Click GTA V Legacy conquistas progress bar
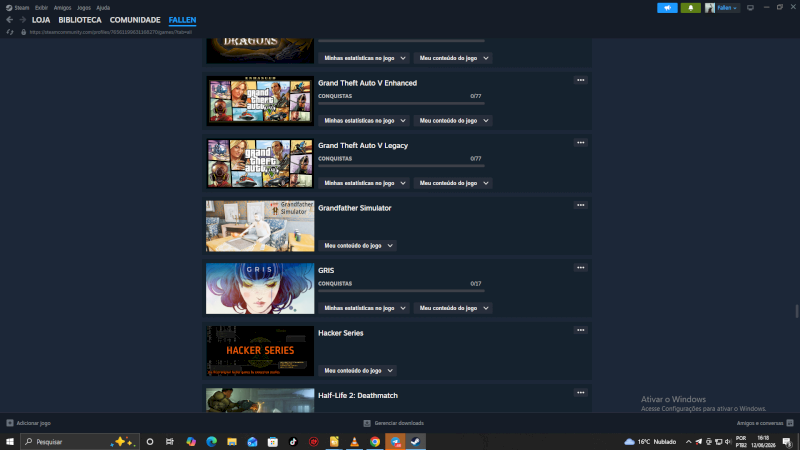Image resolution: width=800 pixels, height=450 pixels. tap(401, 166)
